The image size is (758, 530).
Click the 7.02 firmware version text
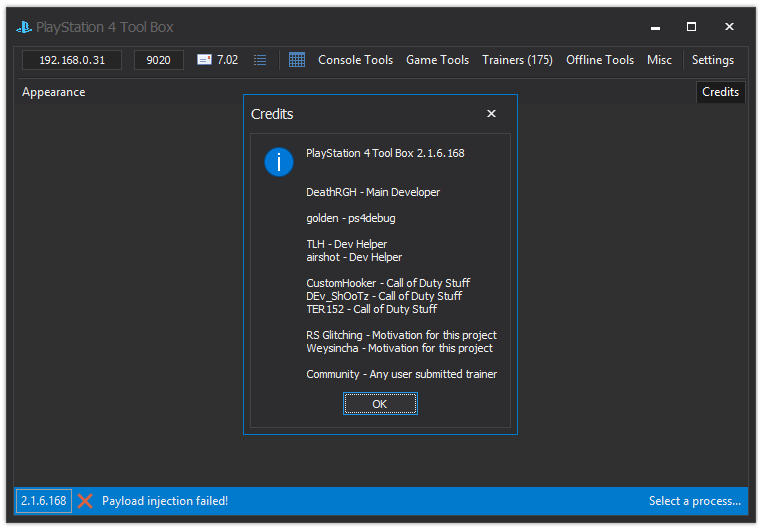click(x=227, y=60)
